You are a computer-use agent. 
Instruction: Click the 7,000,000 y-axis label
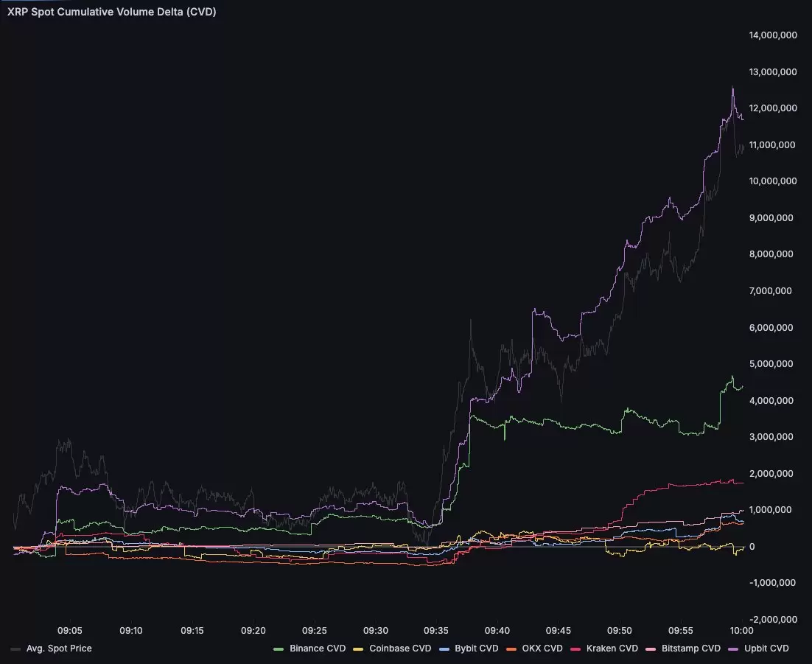[x=771, y=291]
